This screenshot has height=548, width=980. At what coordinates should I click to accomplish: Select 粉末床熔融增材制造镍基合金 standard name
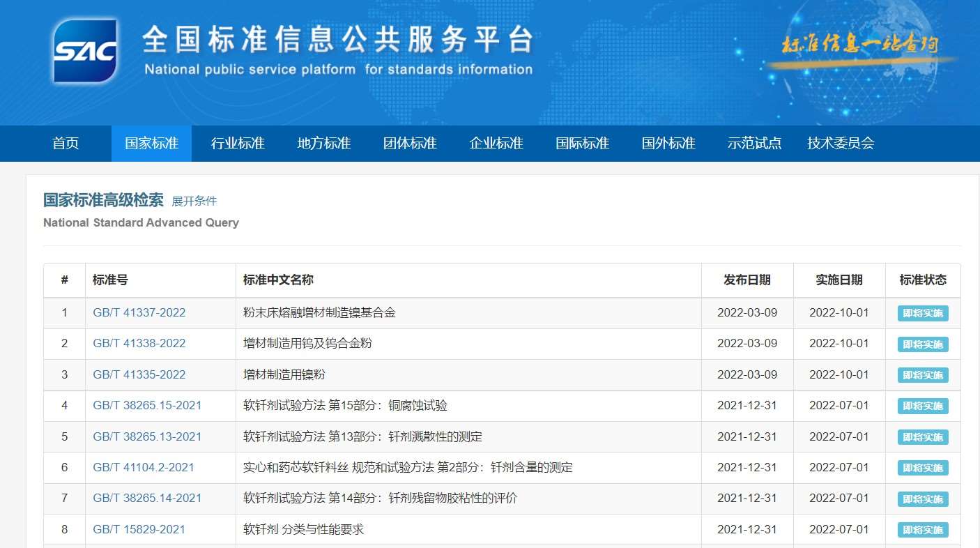[x=319, y=313]
